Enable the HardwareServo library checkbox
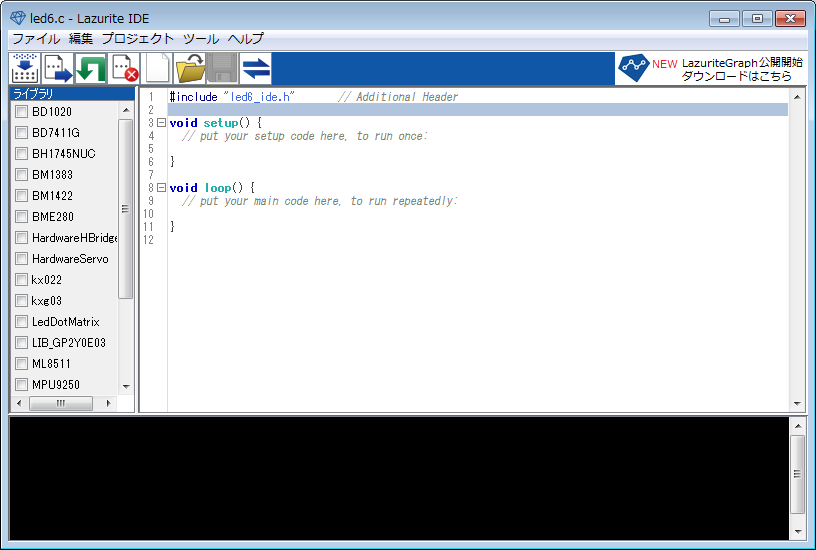The height and width of the screenshot is (550, 816). click(x=21, y=259)
